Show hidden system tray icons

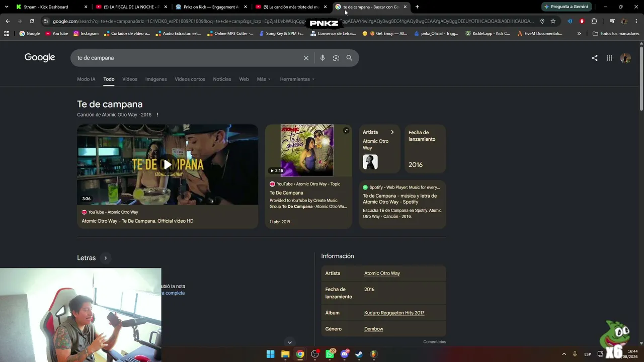coord(564,354)
